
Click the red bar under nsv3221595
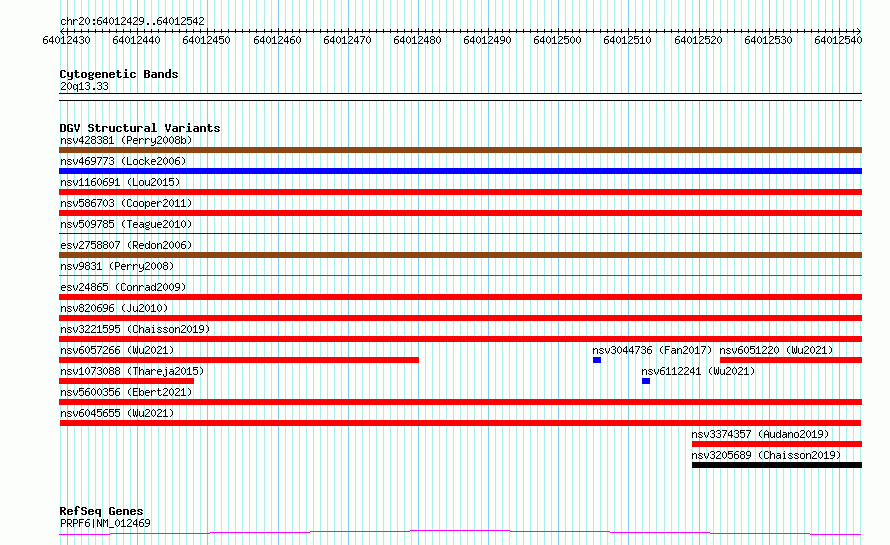460,339
